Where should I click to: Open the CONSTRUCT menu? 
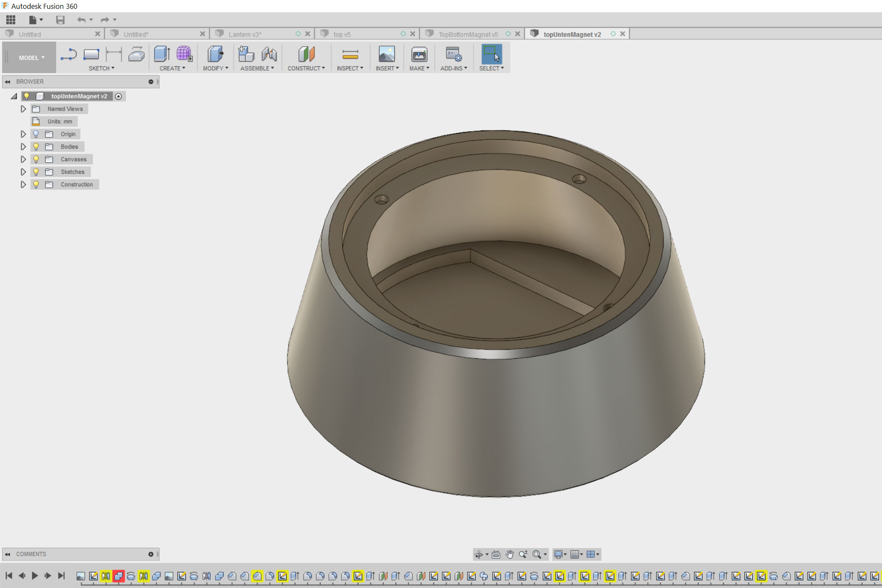(x=306, y=68)
